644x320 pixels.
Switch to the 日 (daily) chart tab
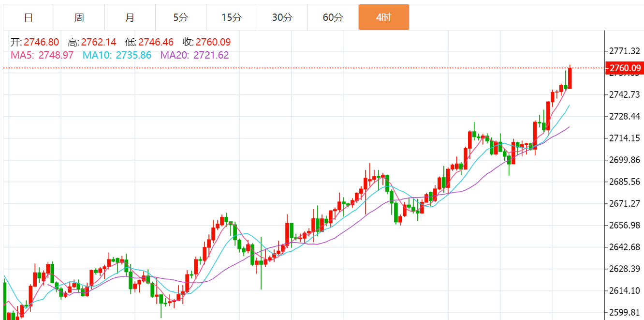(29, 18)
